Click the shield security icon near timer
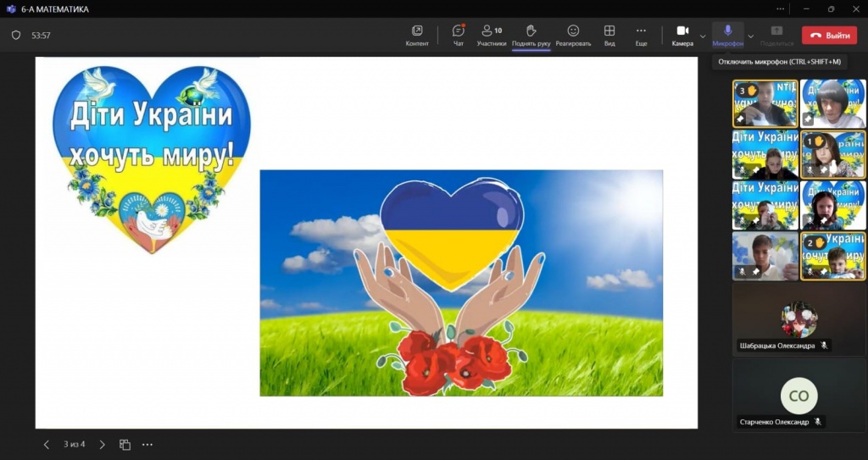Viewport: 868px width, 460px height. (16, 36)
